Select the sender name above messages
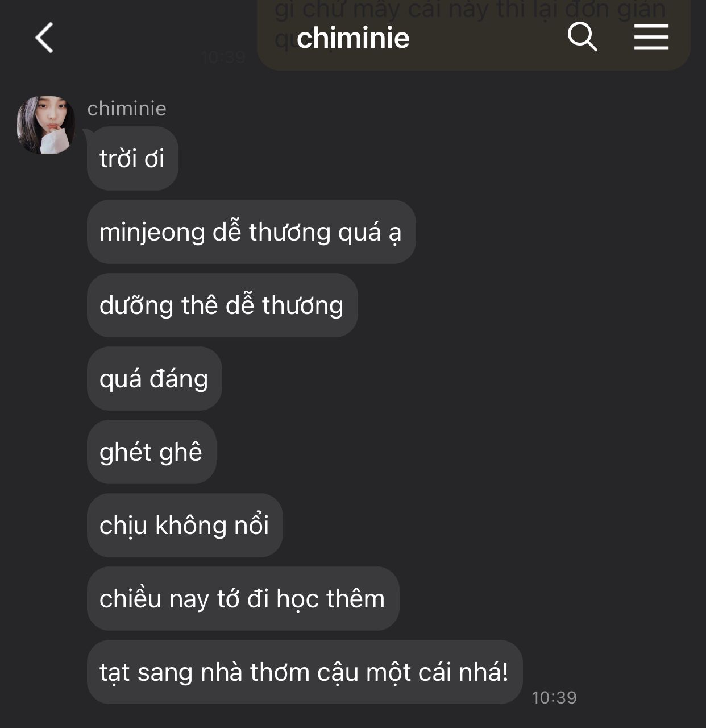706x728 pixels. click(127, 108)
